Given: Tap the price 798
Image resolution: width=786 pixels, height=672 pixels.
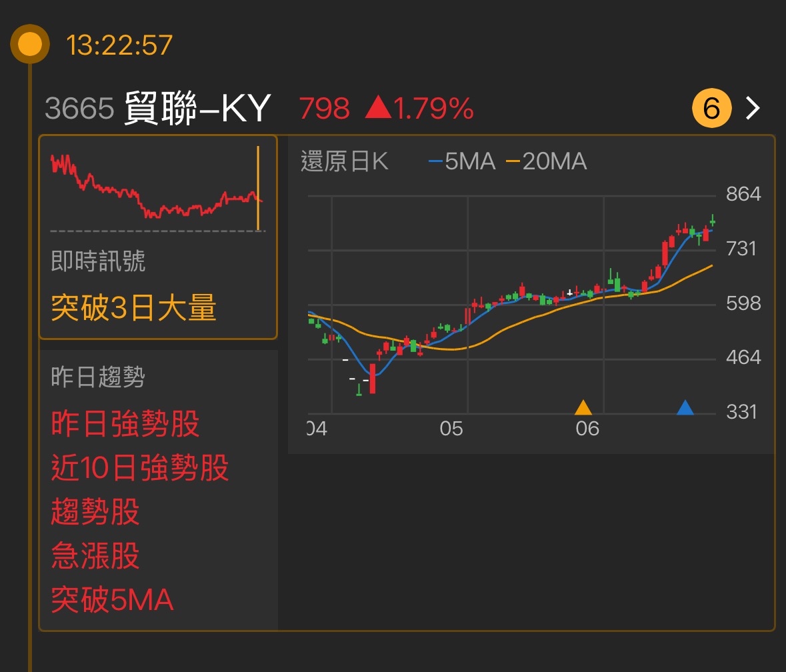Looking at the screenshot, I should (324, 108).
